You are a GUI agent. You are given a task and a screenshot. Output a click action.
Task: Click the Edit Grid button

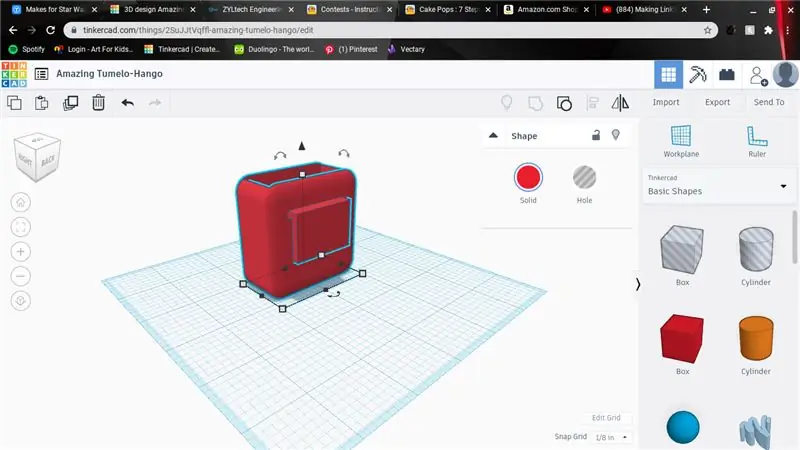[x=606, y=418]
